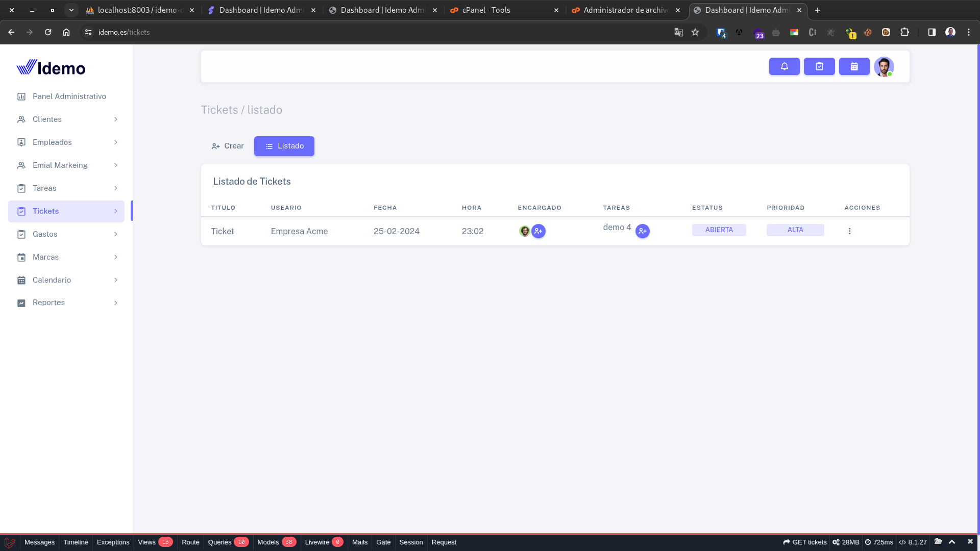The width and height of the screenshot is (980, 551).
Task: Expand the Empleados sidebar submenu
Action: pyautogui.click(x=66, y=142)
